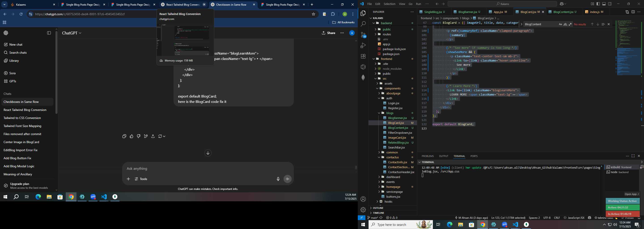Screen dimensions: 644x229
Task: Toggle VS Code Primary Side Bar
Action: click(x=598, y=4)
